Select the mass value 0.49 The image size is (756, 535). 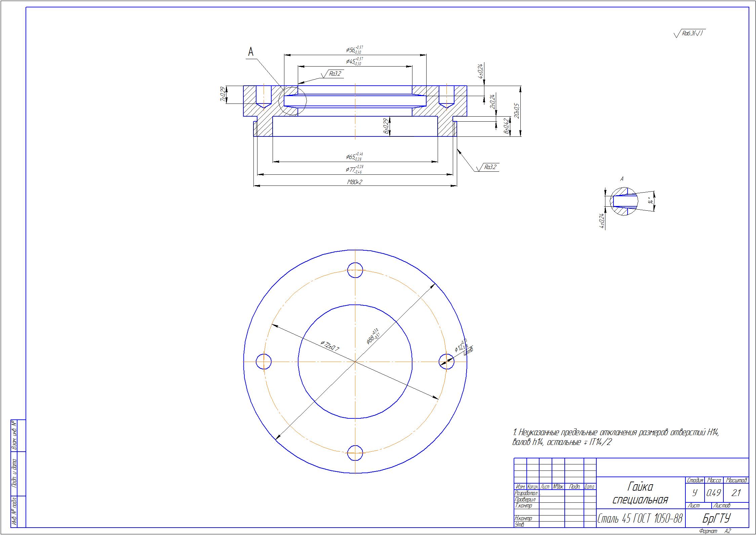pos(713,493)
